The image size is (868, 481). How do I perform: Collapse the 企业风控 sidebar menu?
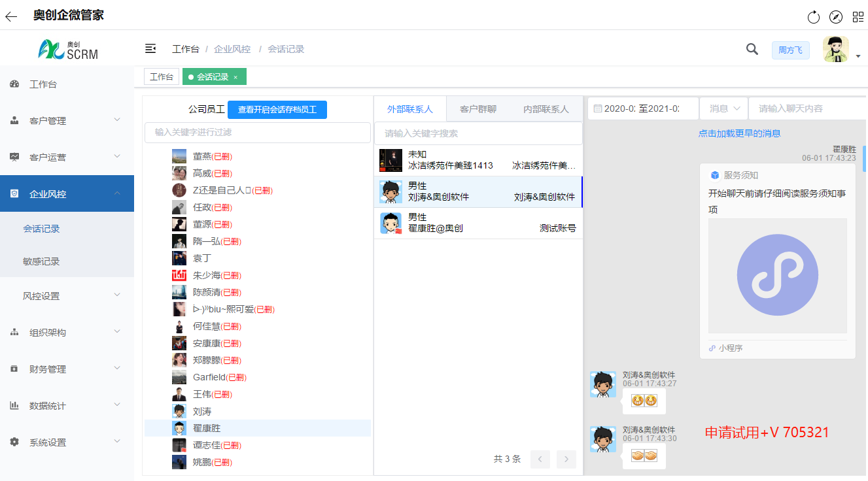[67, 194]
